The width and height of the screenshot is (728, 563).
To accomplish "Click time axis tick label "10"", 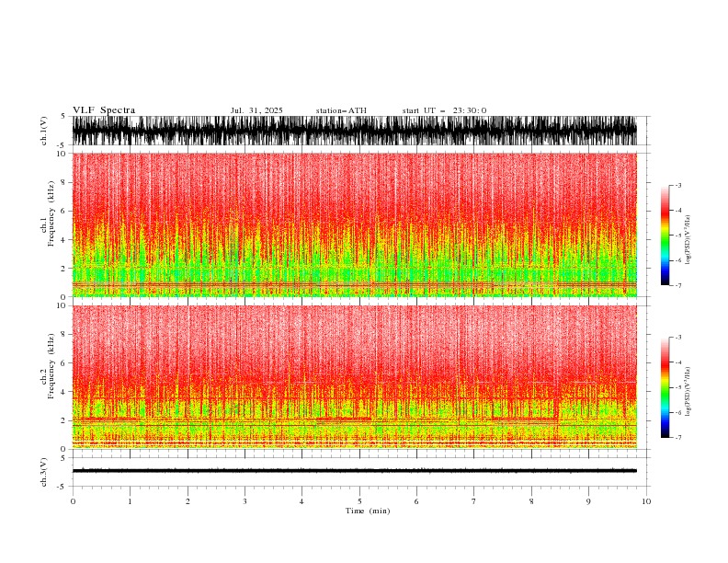I will click(x=646, y=501).
